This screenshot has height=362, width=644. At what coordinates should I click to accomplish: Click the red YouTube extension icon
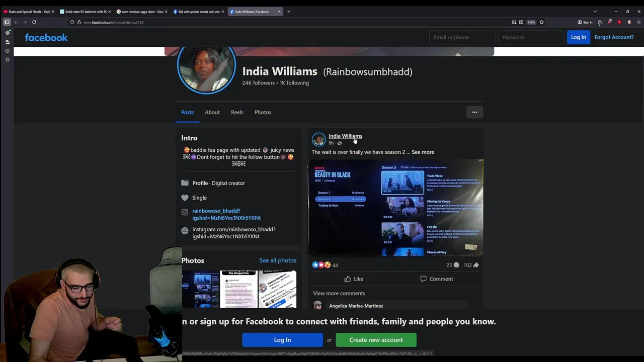coord(619,22)
